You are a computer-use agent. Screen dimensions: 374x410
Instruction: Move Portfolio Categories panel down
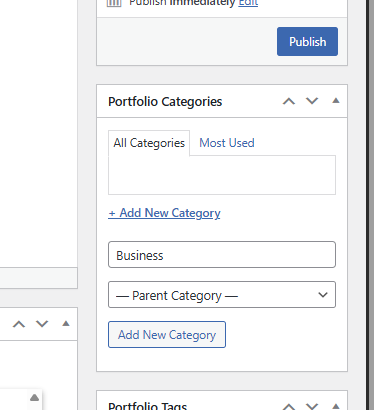click(x=312, y=101)
